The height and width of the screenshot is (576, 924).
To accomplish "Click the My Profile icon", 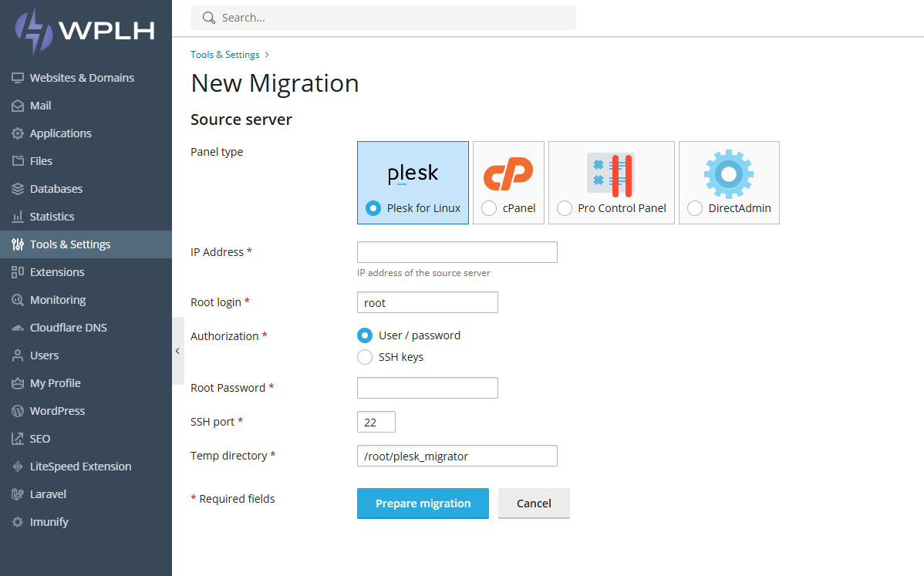I will [x=18, y=382].
